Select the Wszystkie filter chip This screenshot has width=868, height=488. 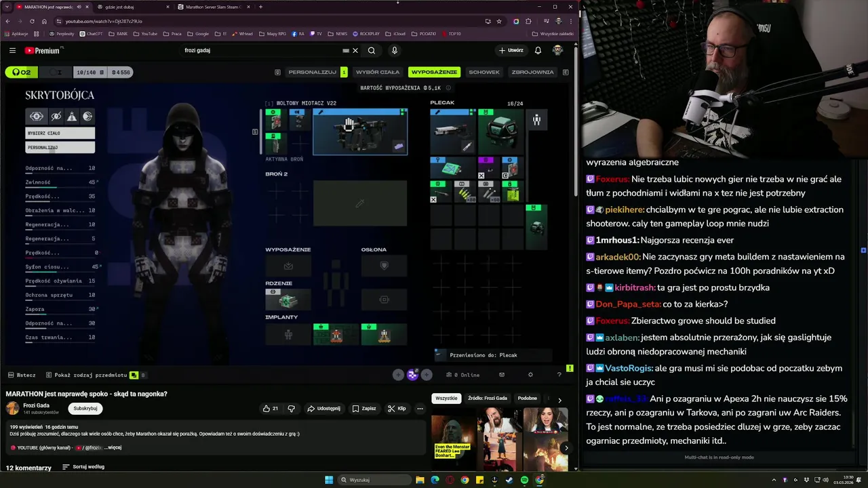[446, 399]
